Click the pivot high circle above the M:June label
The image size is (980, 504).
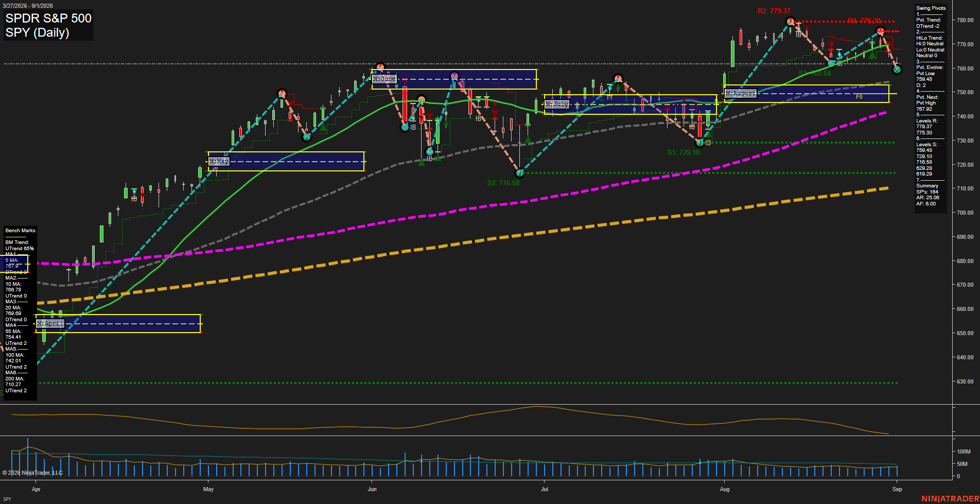(380, 67)
